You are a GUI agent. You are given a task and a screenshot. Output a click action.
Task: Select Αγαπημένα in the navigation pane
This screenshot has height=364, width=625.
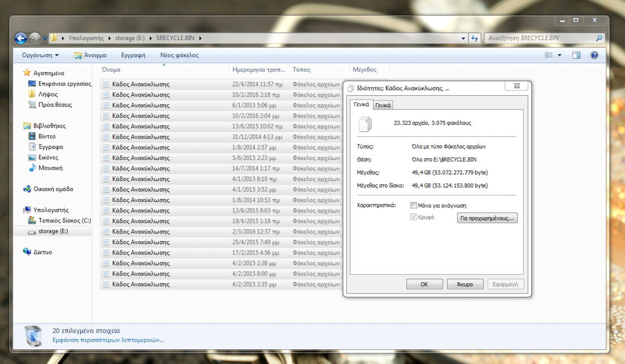point(48,73)
